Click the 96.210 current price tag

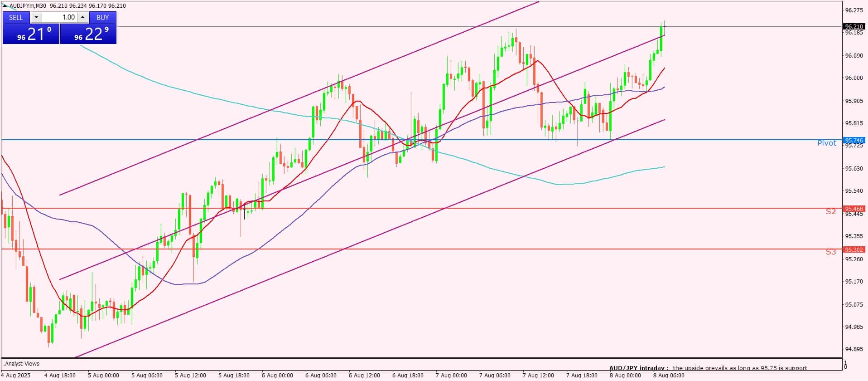click(854, 27)
